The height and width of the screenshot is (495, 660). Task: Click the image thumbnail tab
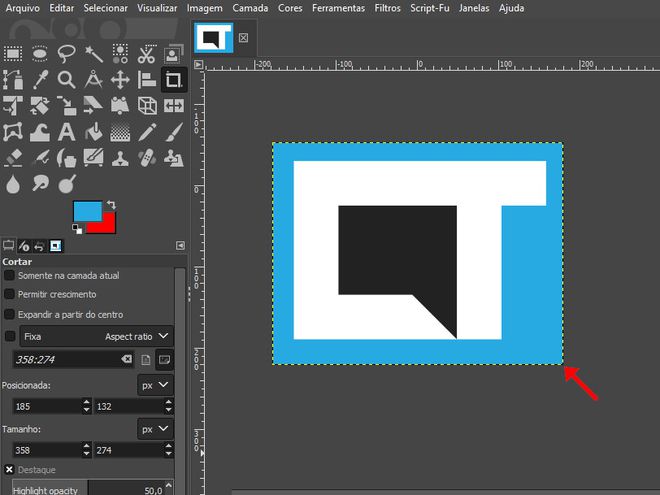214,38
